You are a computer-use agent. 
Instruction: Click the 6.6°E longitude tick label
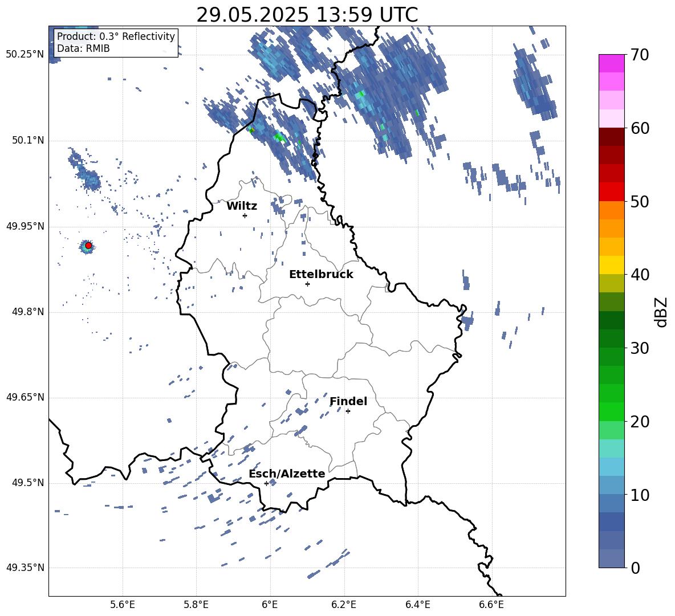click(491, 605)
